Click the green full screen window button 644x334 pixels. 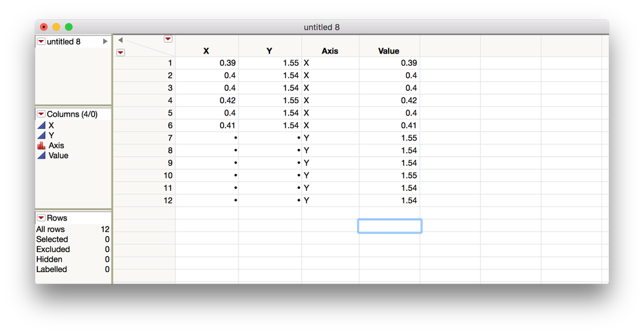tap(68, 27)
